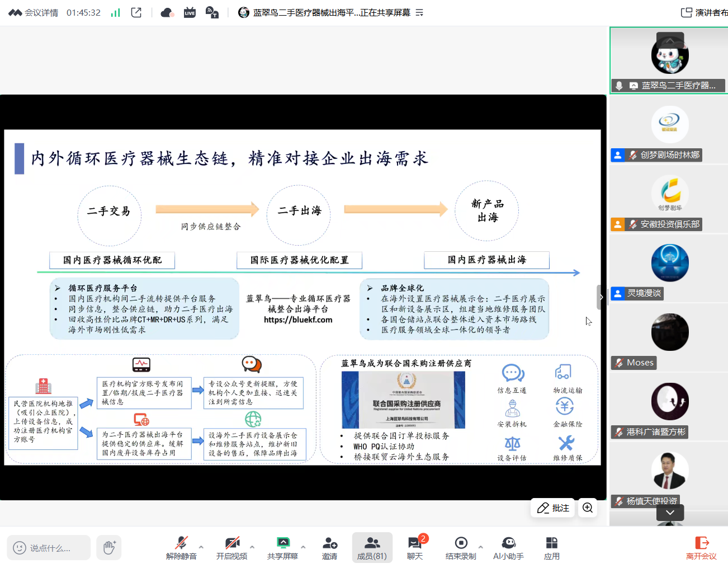The image size is (728, 568).
Task: Open the 聊天 chat with 2 unread
Action: pyautogui.click(x=415, y=548)
